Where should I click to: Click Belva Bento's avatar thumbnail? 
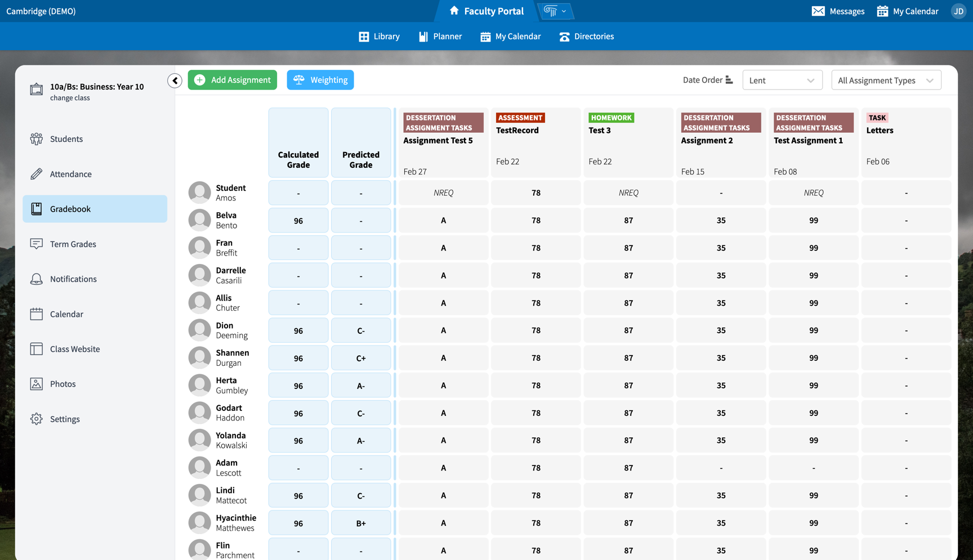[x=199, y=219]
